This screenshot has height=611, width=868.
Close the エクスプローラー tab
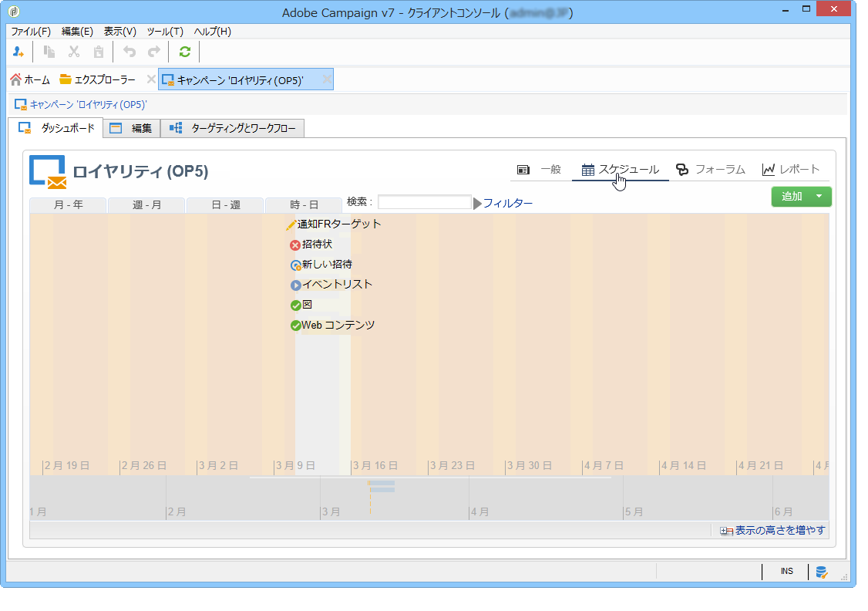point(150,79)
